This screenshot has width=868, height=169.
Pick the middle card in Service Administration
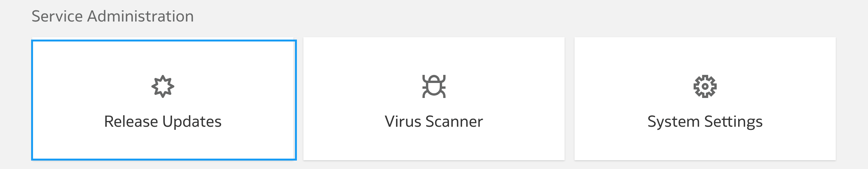coord(434,99)
